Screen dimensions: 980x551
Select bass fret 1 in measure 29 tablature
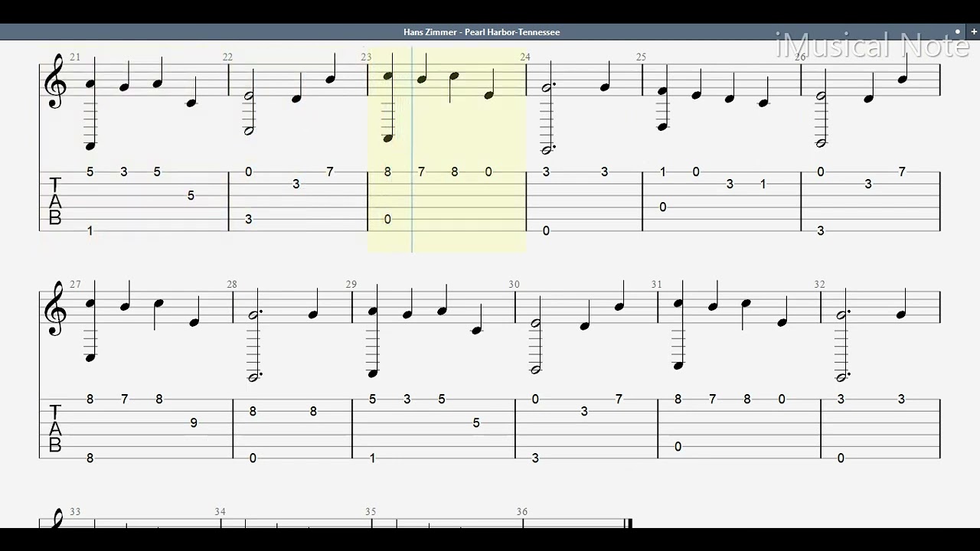372,458
